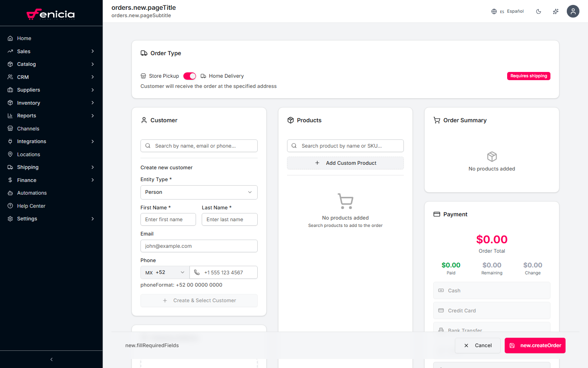Click the customer Email input field
The height and width of the screenshot is (368, 588).
point(199,246)
